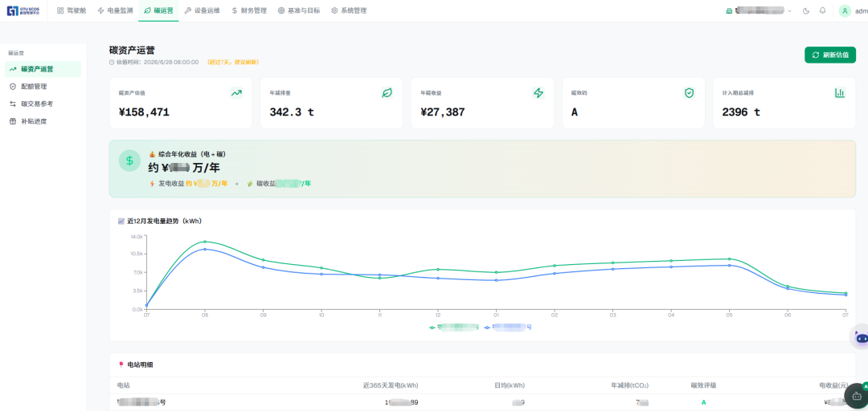
Task: Toggle the green series in chart legend
Action: coord(454,327)
